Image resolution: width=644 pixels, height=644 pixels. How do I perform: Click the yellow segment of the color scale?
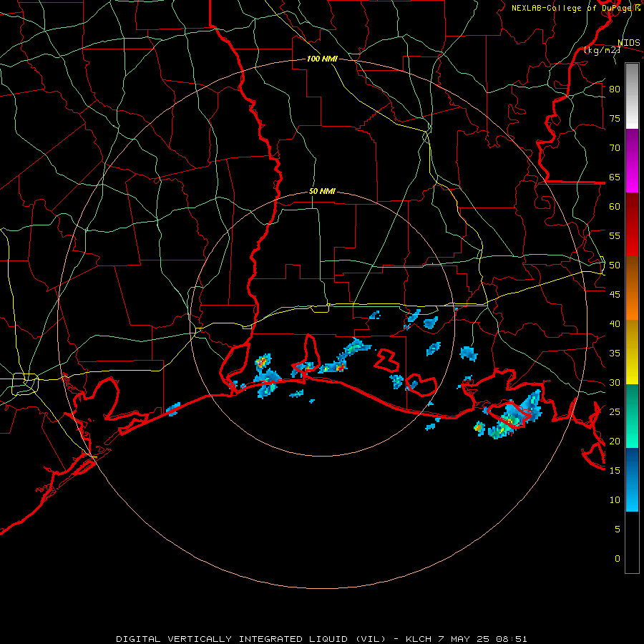pyautogui.click(x=632, y=352)
